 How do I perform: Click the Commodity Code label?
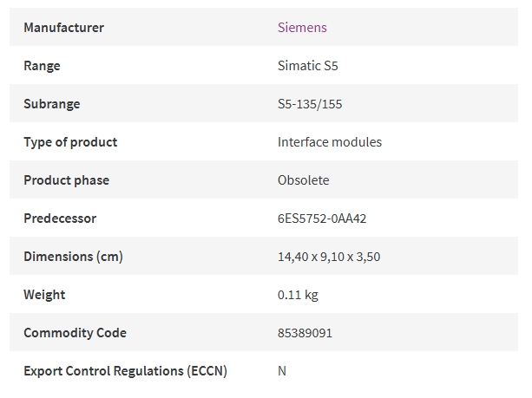[75, 333]
